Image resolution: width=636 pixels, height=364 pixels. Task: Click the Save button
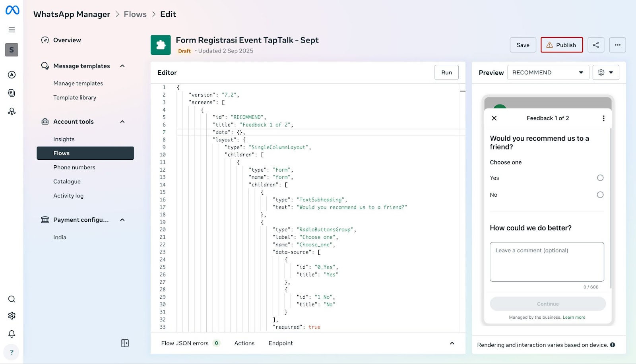[x=523, y=45]
